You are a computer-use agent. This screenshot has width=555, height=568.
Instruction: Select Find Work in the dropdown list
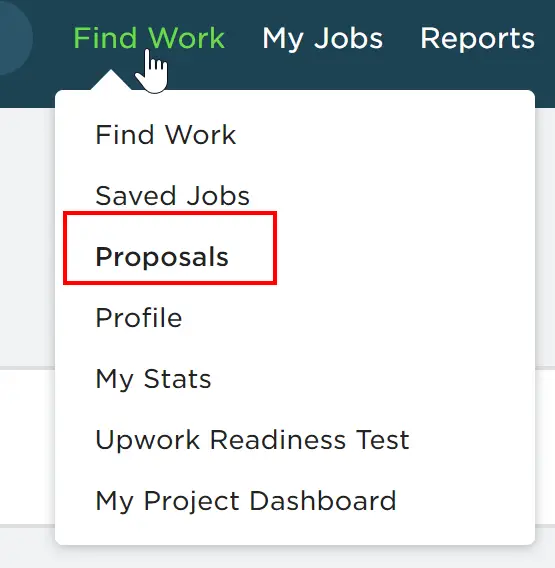click(x=166, y=135)
